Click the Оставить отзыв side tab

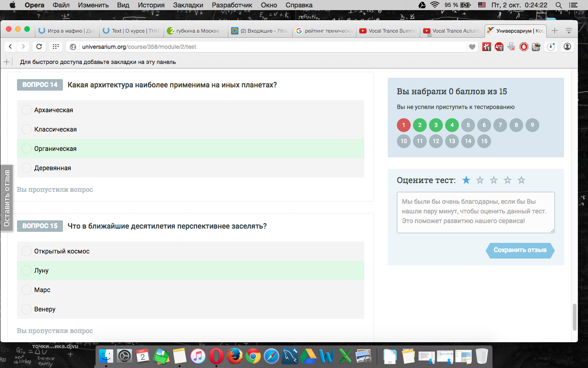coord(6,198)
